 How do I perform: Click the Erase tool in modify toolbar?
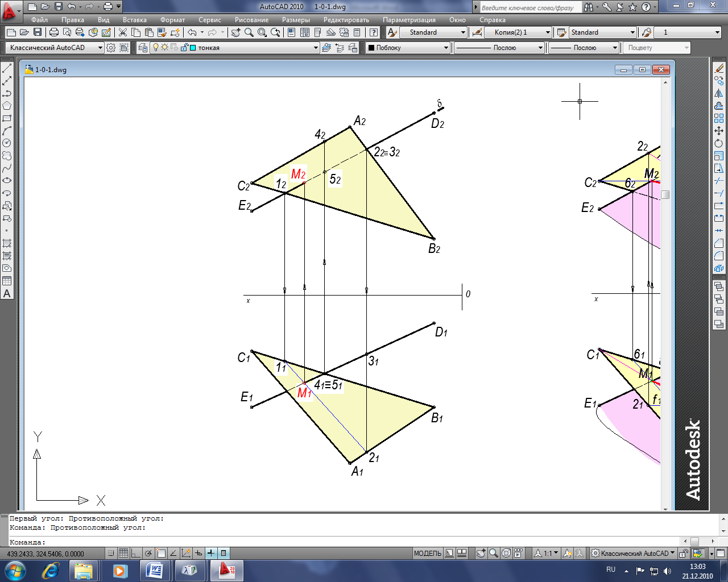[x=719, y=68]
